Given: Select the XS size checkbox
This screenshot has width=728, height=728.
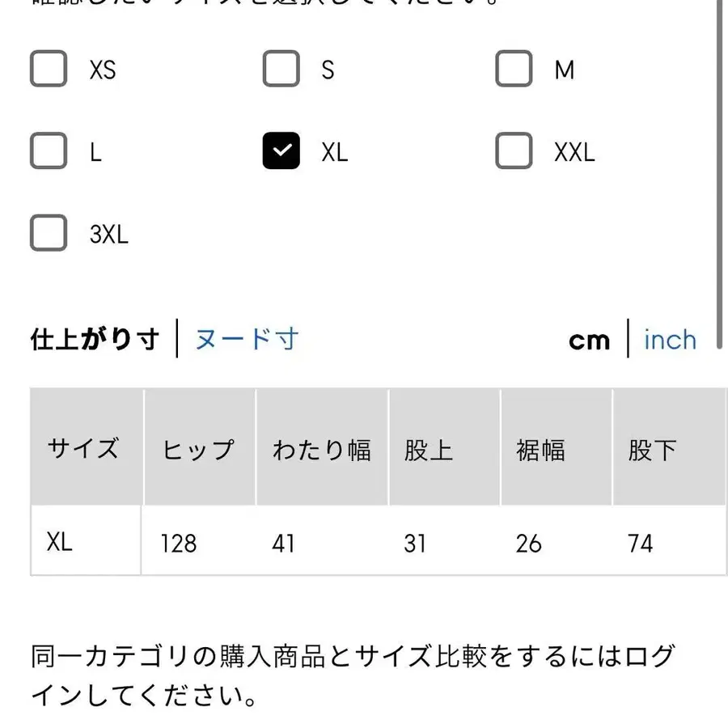Looking at the screenshot, I should [x=49, y=69].
